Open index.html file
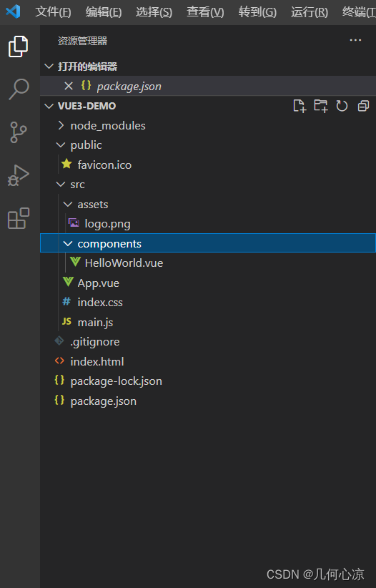Screen dimensions: 376x588 coord(97,361)
